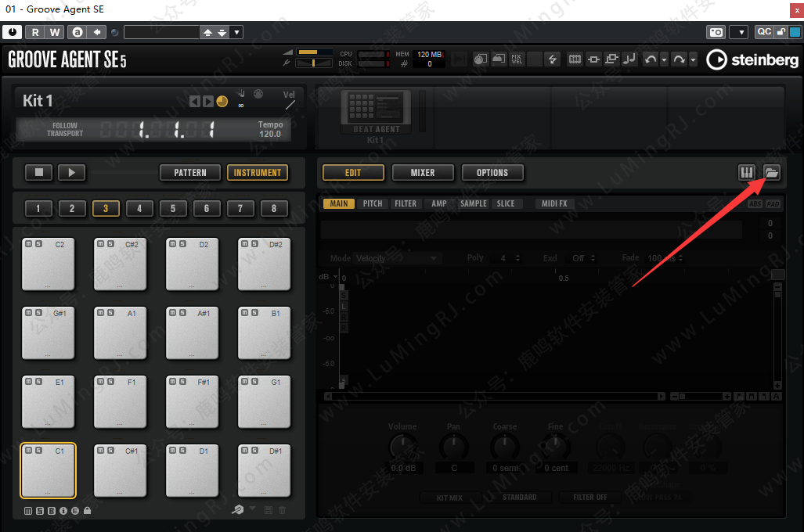Switch to the PITCH tab
This screenshot has width=804, height=532.
pyautogui.click(x=373, y=203)
